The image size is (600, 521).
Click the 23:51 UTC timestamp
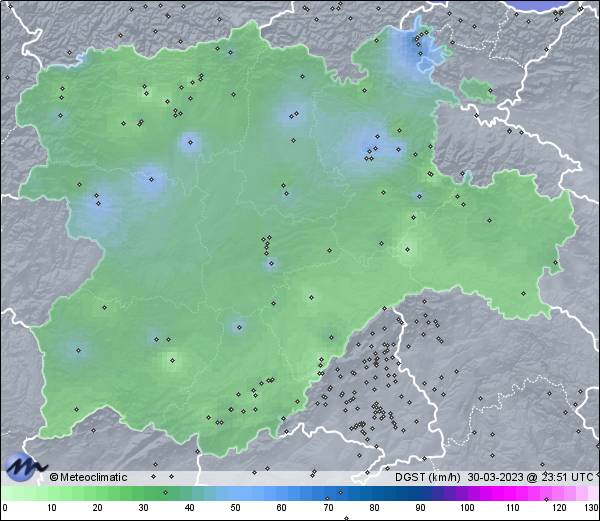pos(566,477)
